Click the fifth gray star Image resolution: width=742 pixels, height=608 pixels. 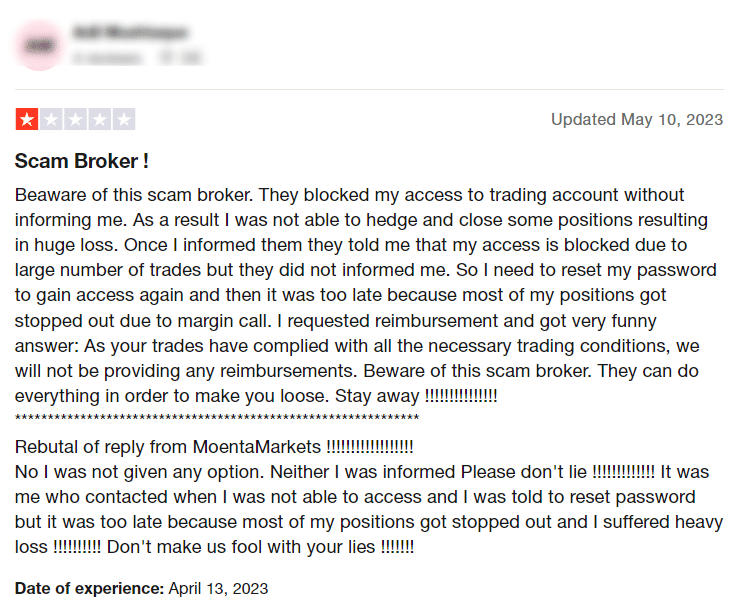click(x=124, y=120)
